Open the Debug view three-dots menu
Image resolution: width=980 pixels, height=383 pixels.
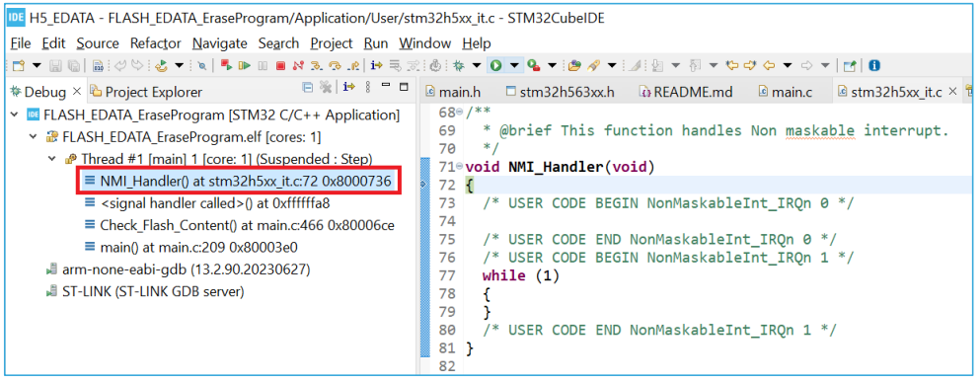(x=367, y=88)
